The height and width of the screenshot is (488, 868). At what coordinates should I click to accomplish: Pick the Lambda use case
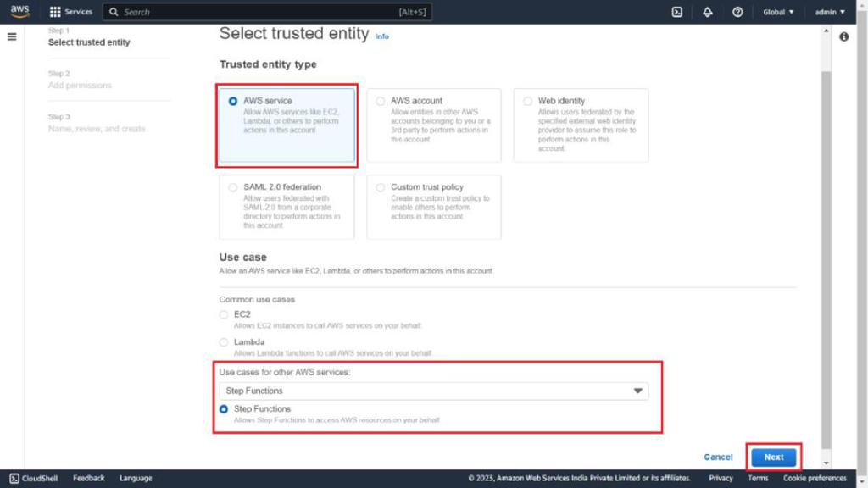224,342
